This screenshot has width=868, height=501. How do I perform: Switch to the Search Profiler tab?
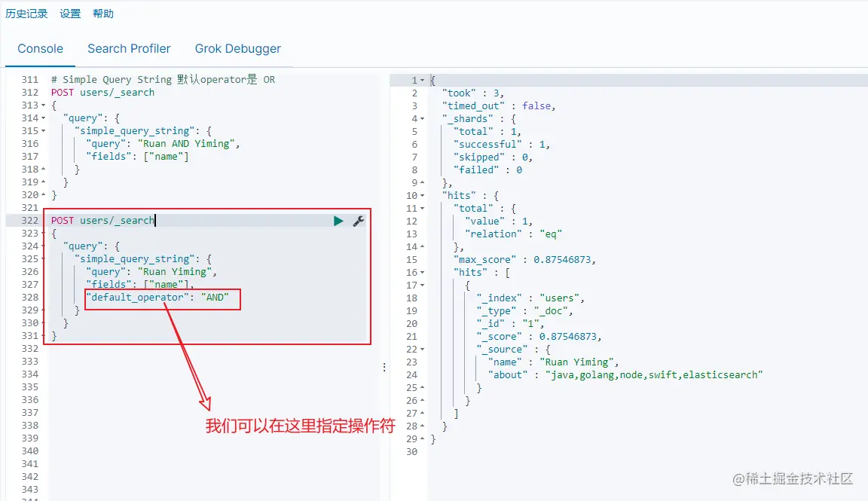129,49
